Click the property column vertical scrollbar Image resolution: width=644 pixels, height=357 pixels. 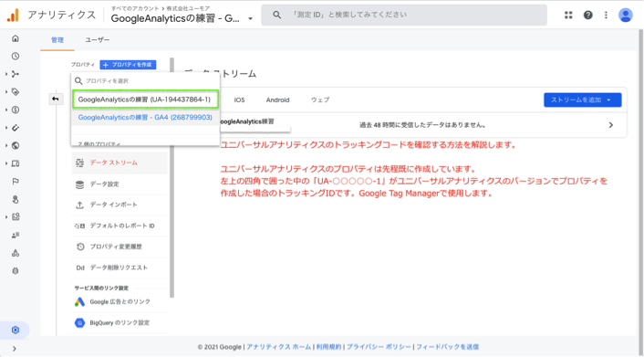(x=171, y=178)
